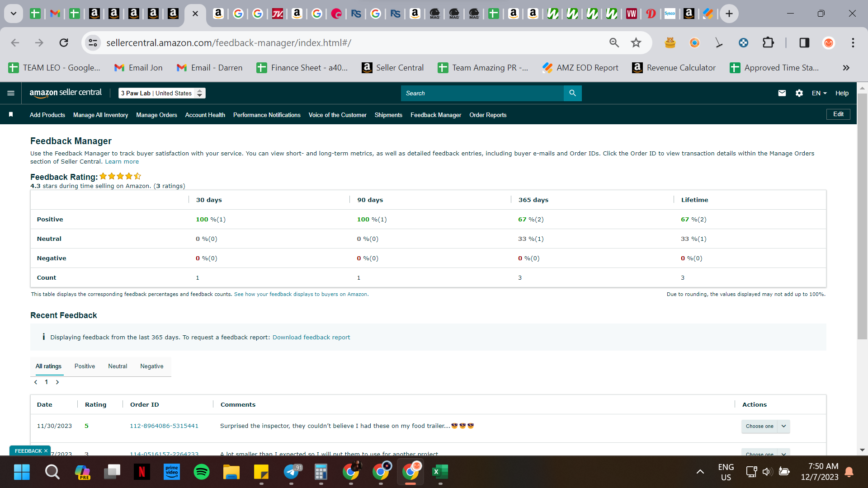Select the Positive ratings tab
Image resolution: width=868 pixels, height=488 pixels.
pyautogui.click(x=85, y=366)
